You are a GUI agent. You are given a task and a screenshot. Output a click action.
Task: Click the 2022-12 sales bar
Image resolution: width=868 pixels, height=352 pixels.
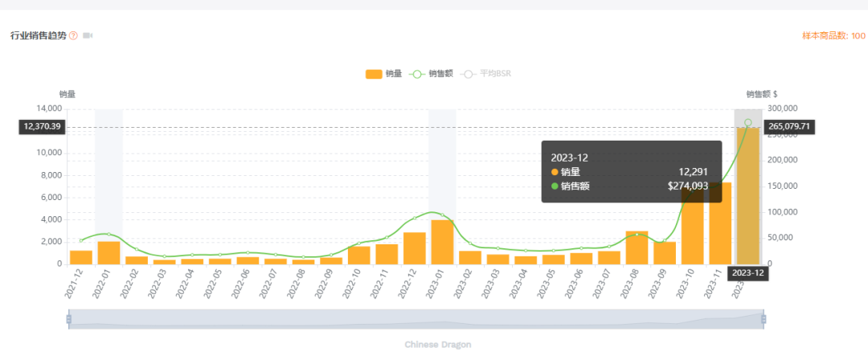(x=414, y=248)
